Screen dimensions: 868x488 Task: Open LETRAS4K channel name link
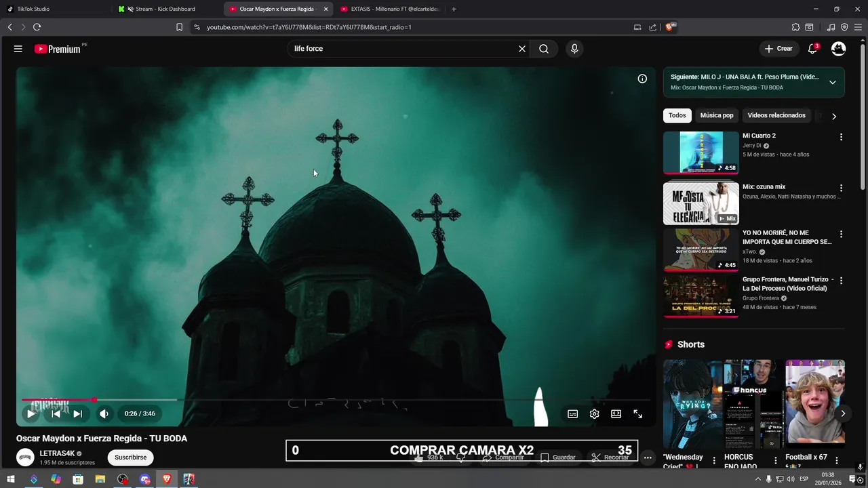point(57,453)
